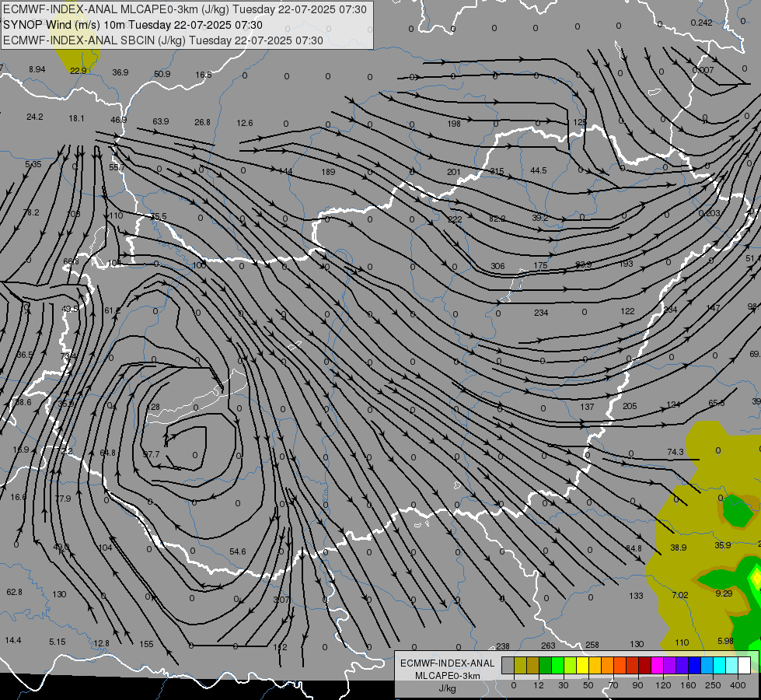Click the orange-red legend swatch at 70
Screen dimensions: 761x700
pyautogui.click(x=620, y=665)
